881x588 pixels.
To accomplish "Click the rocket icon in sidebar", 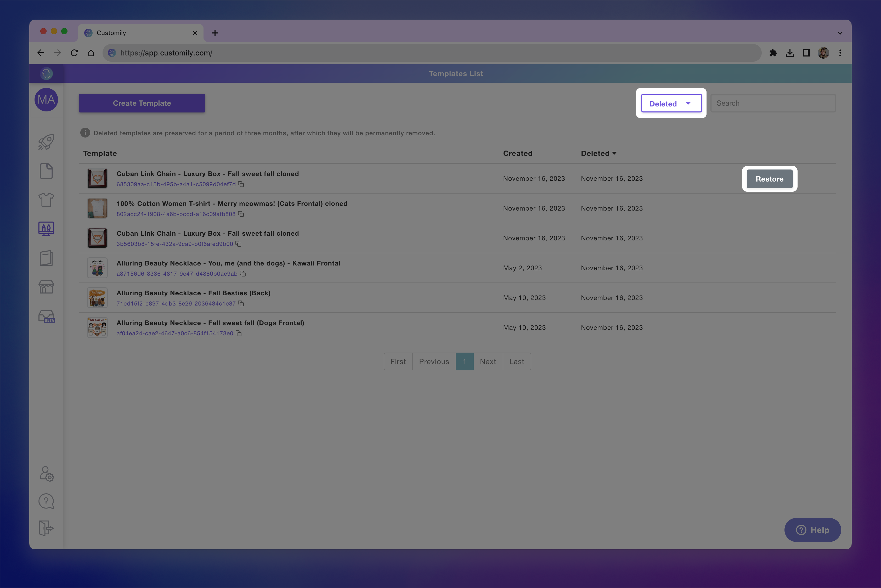I will tap(46, 142).
